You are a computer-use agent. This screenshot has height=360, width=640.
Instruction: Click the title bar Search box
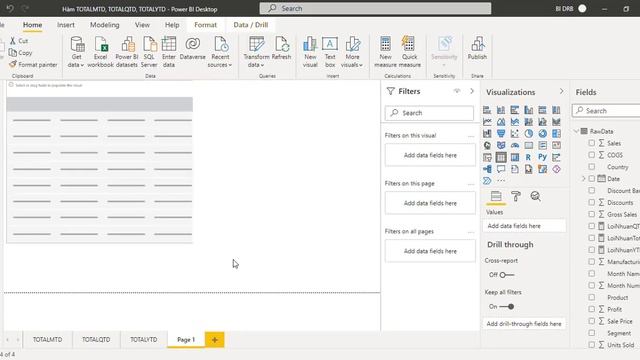pyautogui.click(x=375, y=8)
